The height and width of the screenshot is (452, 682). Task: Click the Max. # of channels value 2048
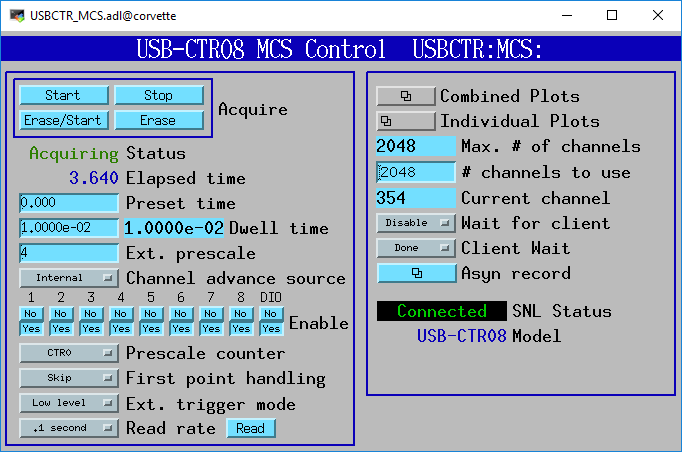(x=416, y=146)
